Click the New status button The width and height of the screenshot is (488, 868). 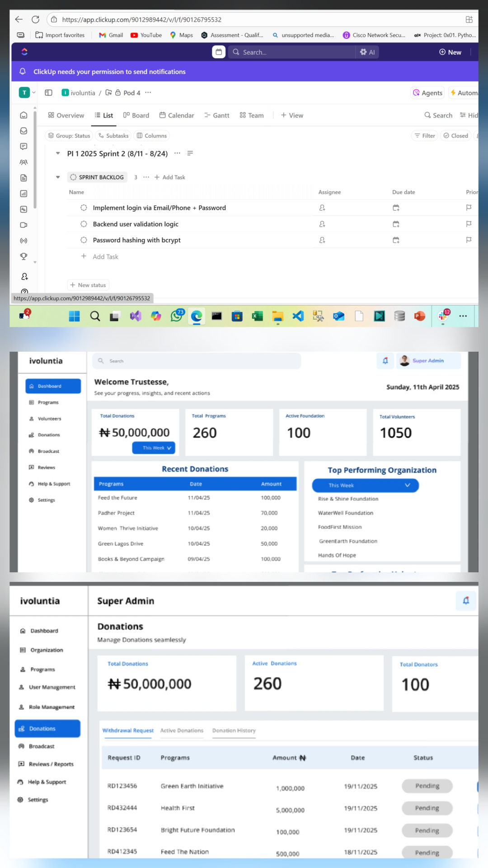89,285
